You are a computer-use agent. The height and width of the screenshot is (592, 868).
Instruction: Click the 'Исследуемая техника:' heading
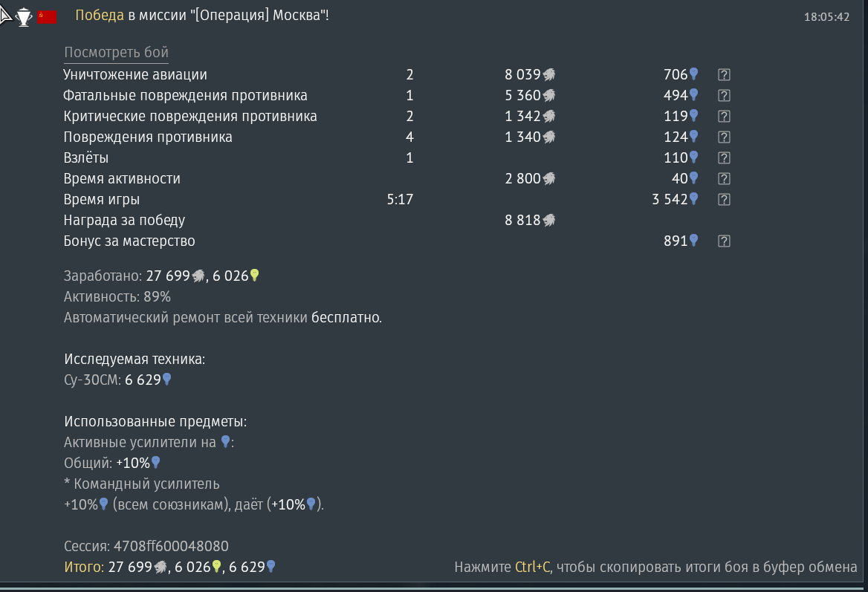click(x=135, y=359)
